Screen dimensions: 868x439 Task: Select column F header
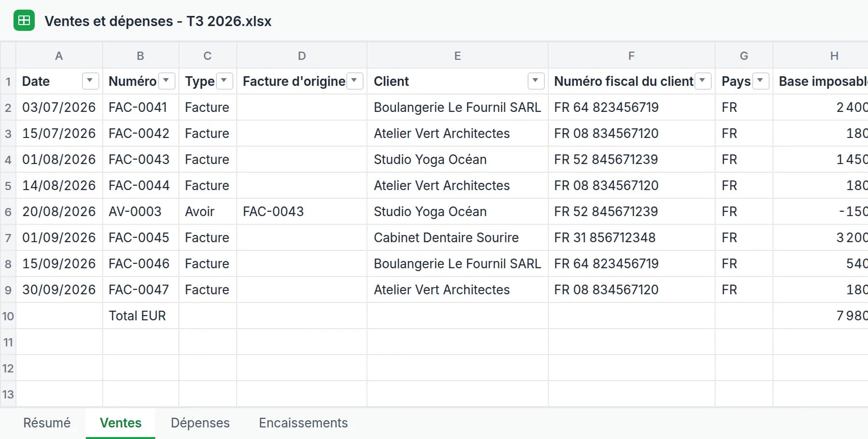pos(632,56)
